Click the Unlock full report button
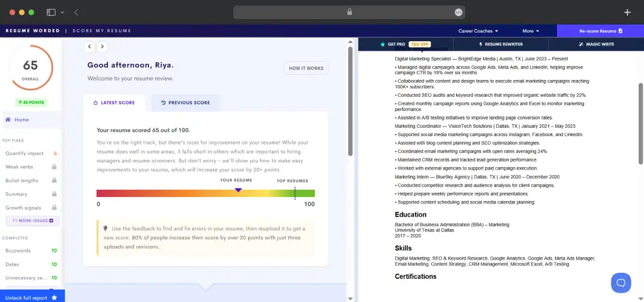 tap(31, 297)
